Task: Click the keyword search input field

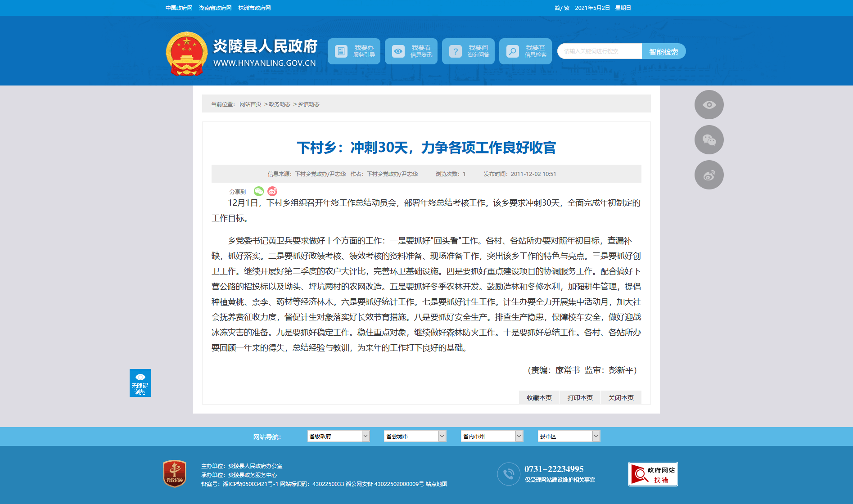Action: pos(599,51)
